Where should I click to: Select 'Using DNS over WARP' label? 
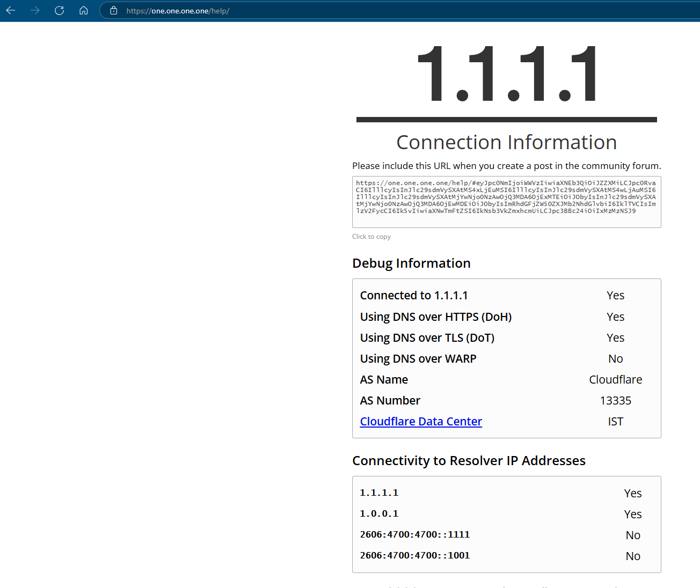click(x=418, y=359)
